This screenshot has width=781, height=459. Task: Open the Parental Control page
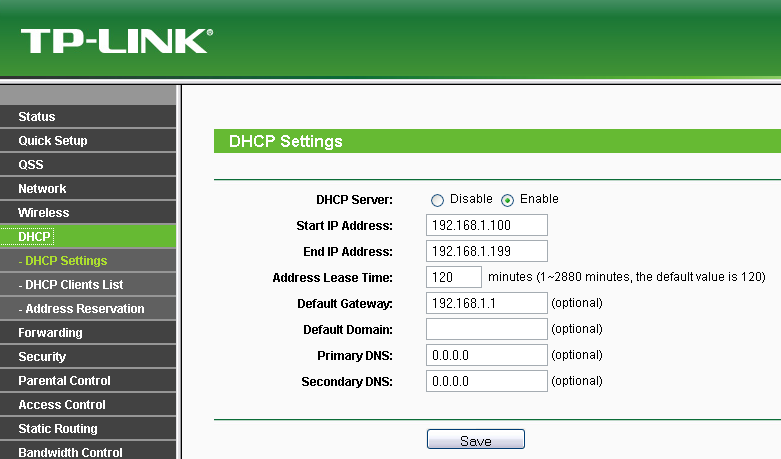pos(88,380)
